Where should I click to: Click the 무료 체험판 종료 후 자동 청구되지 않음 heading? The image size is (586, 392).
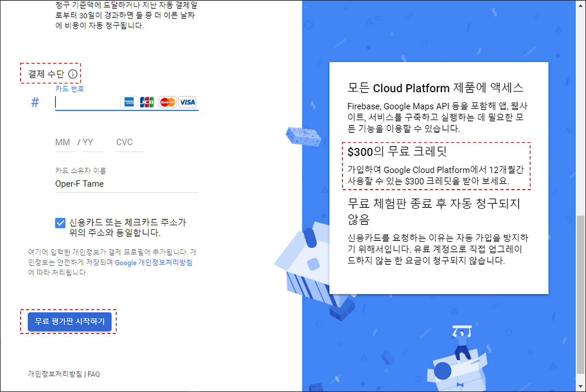[x=434, y=211]
